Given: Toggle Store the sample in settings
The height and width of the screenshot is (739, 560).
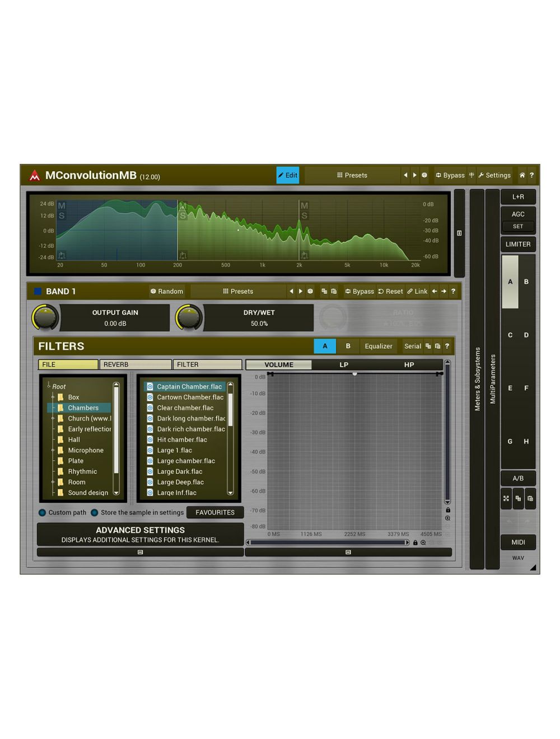Looking at the screenshot, I should (95, 512).
